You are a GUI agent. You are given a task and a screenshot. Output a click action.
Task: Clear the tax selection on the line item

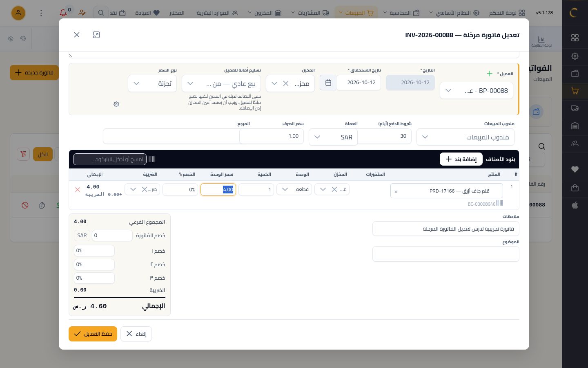(145, 189)
